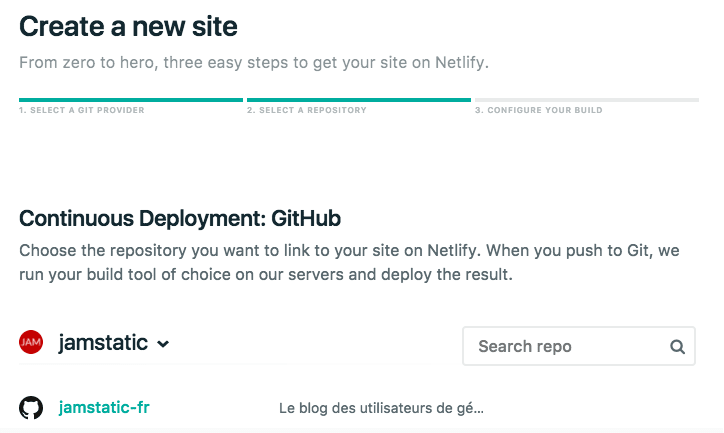Click the 'run your build tool' text line

(265, 273)
